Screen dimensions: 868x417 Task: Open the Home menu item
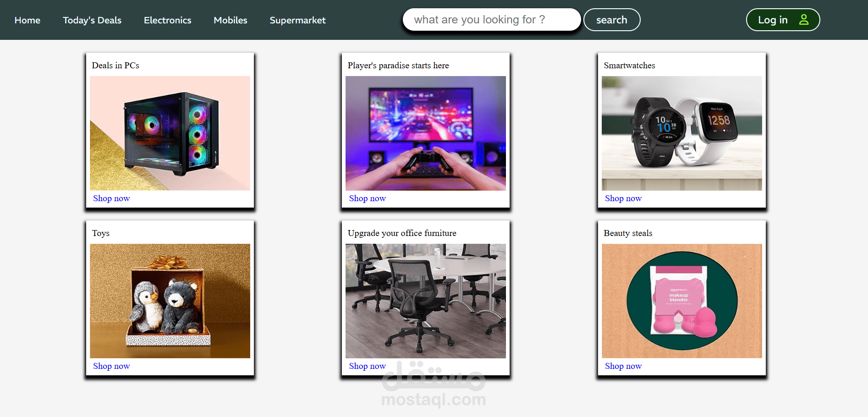(x=27, y=20)
